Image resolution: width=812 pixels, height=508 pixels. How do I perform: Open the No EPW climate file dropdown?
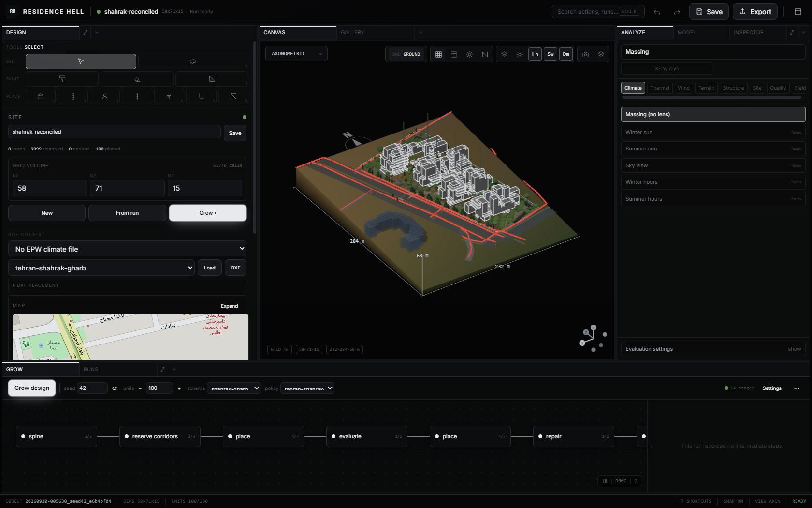[127, 249]
